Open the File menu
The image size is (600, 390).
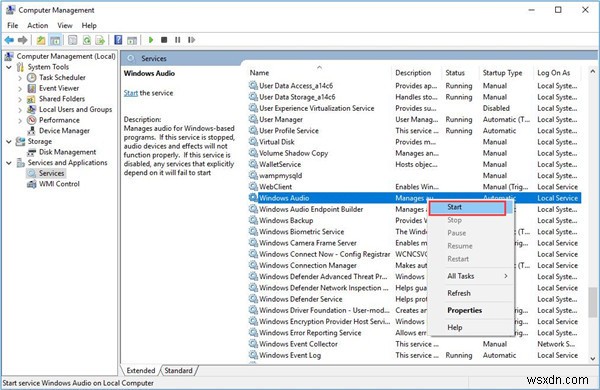coord(13,26)
